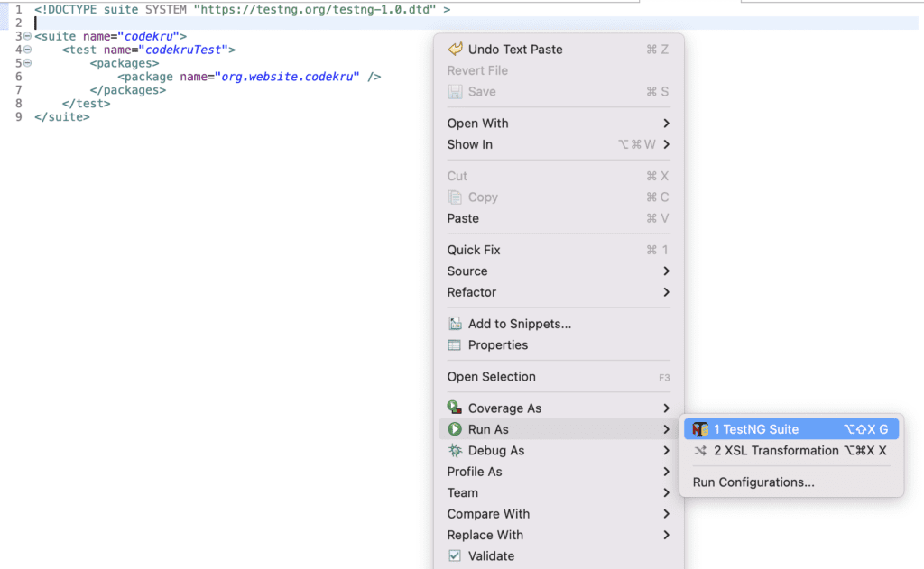Click the Debug As bug icon
The width and height of the screenshot is (924, 569).
[456, 450]
